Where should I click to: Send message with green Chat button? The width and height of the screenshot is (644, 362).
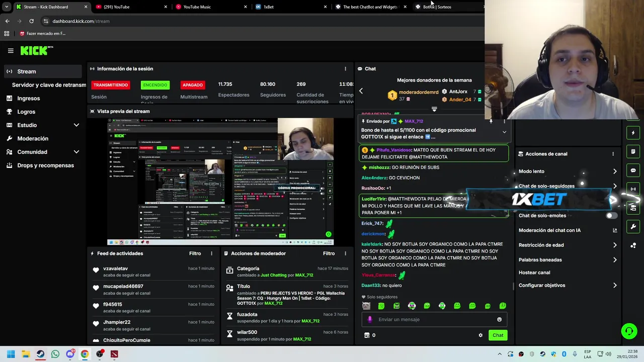(498, 335)
